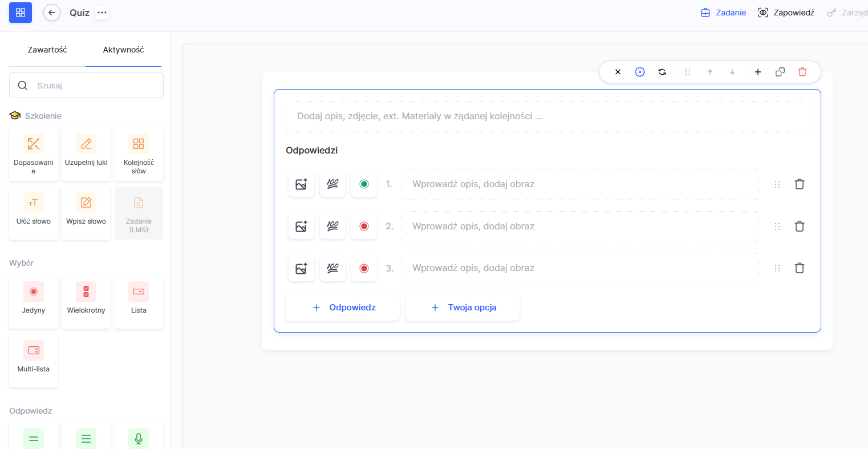Mark answer 2 as correct

[364, 226]
